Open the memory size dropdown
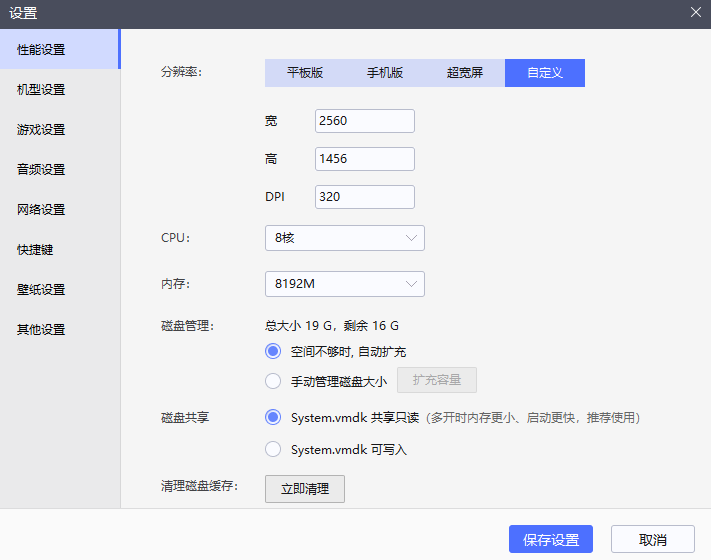This screenshot has width=711, height=560. point(344,284)
